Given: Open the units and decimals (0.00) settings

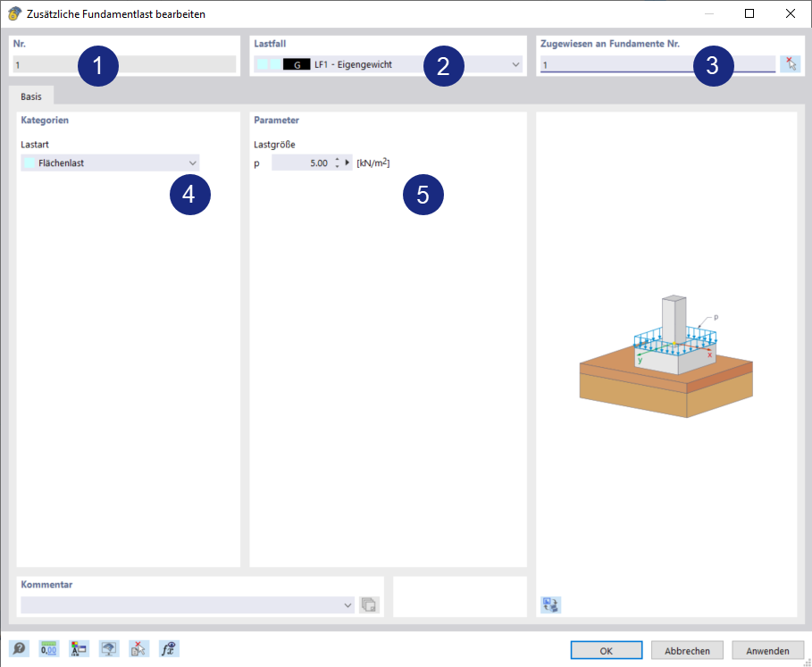Looking at the screenshot, I should (49, 648).
